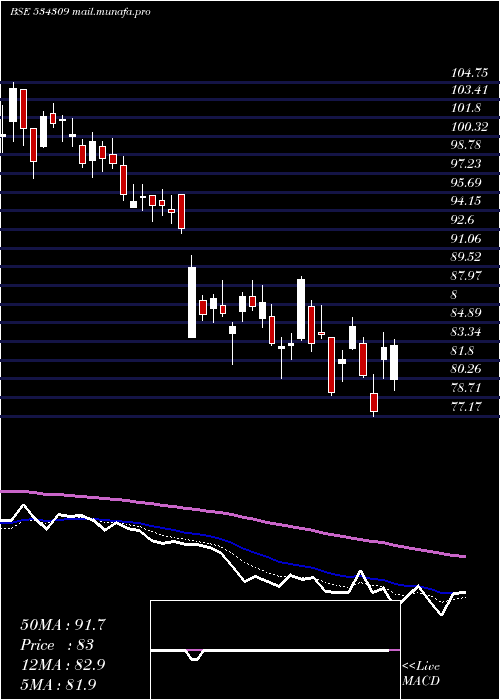The image size is (500, 700).
Task: Select the 80.26 price axis label
Action: [467, 369]
